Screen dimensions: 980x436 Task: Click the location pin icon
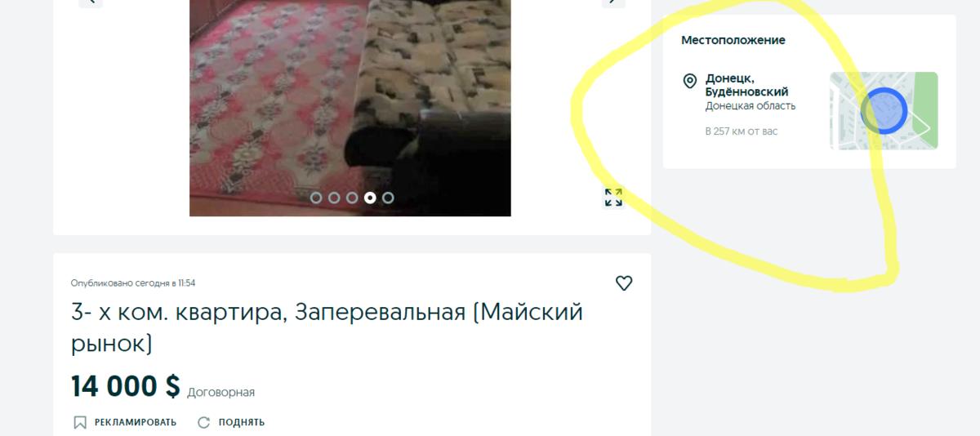click(x=690, y=81)
